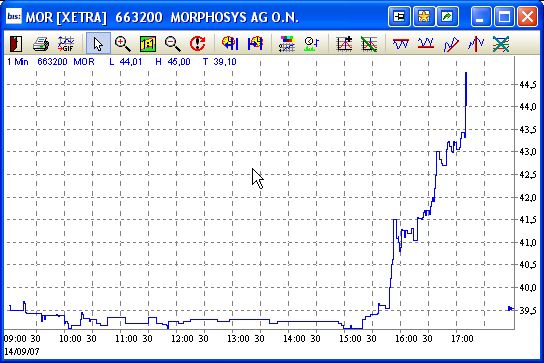Open the color and chart settings icon
The width and height of the screenshot is (544, 363).
point(287,44)
